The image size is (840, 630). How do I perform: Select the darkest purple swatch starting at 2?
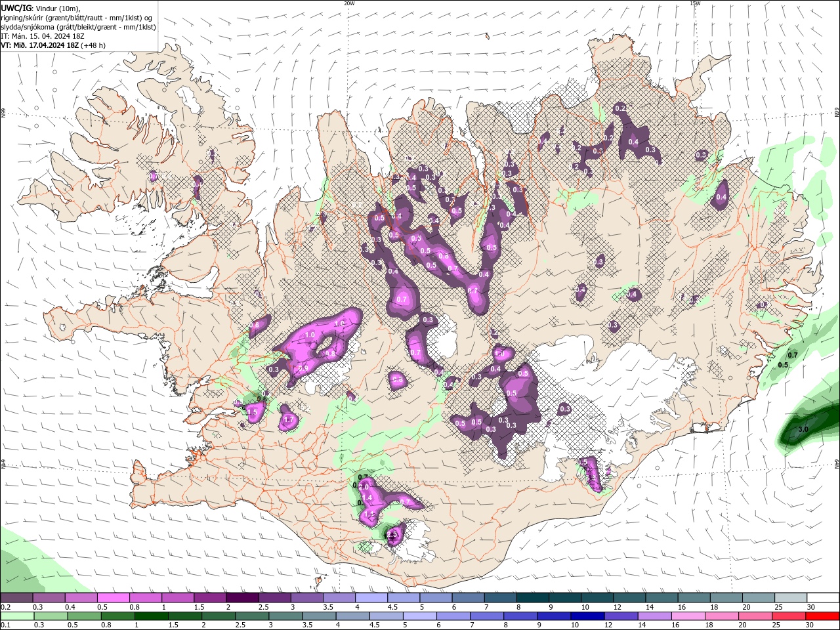point(242,598)
